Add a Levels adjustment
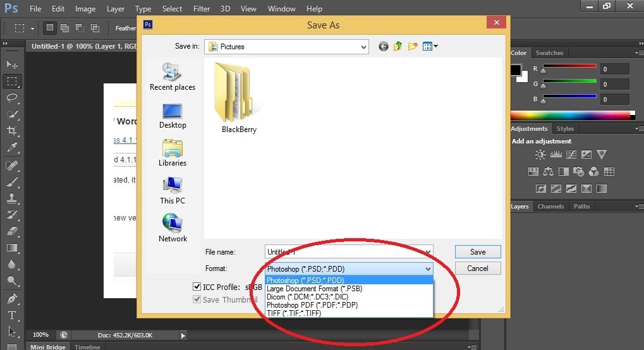Viewport: 644px width, 350px height. (556, 154)
